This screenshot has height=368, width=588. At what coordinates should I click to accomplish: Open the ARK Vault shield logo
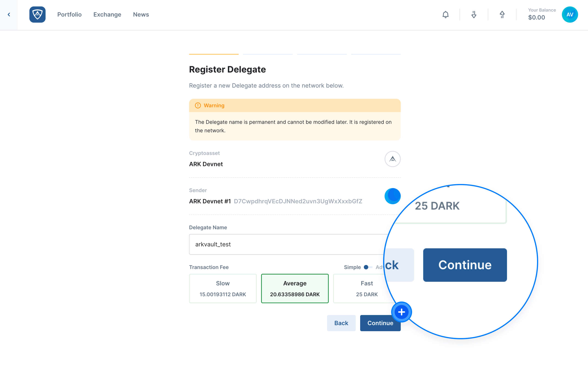(37, 14)
